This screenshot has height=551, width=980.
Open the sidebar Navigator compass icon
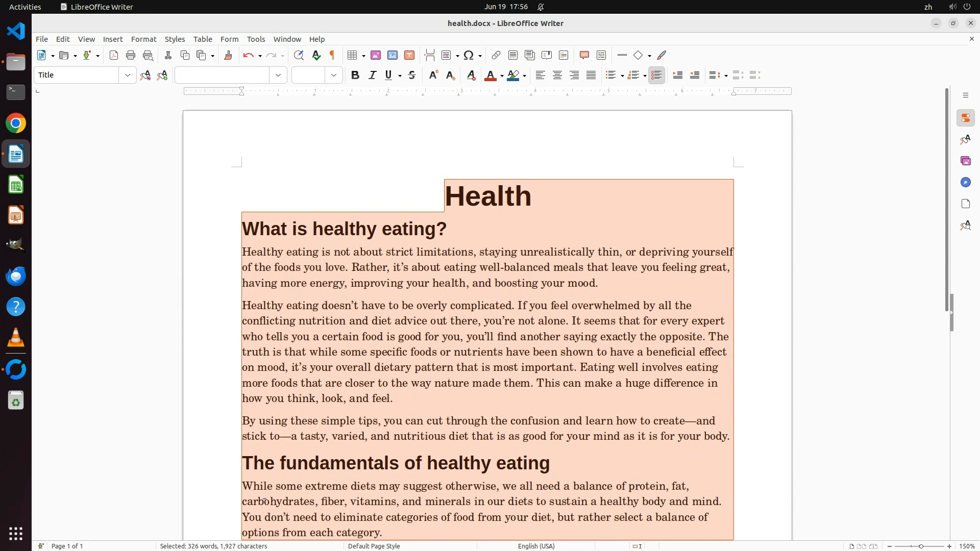coord(966,183)
